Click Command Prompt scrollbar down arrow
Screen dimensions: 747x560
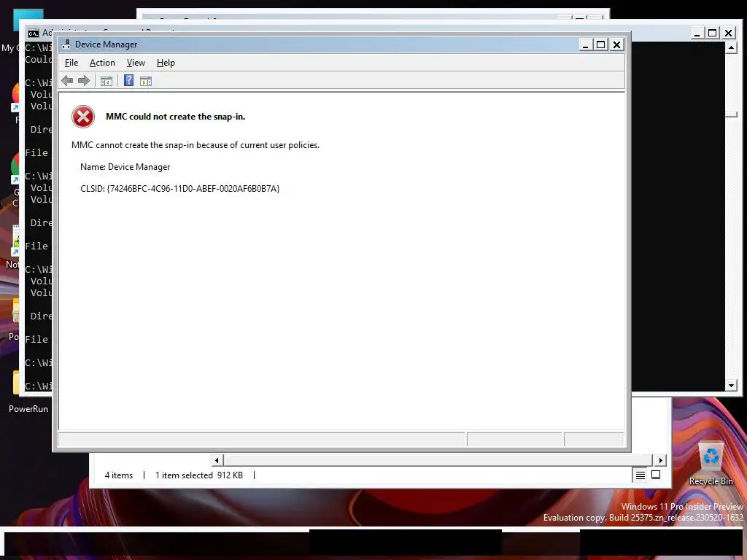click(x=731, y=385)
